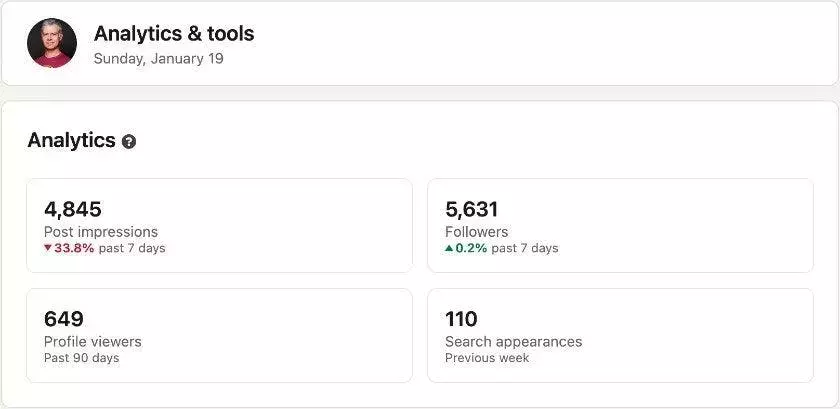
Task: Click the Past 90 days label
Action: pos(81,358)
